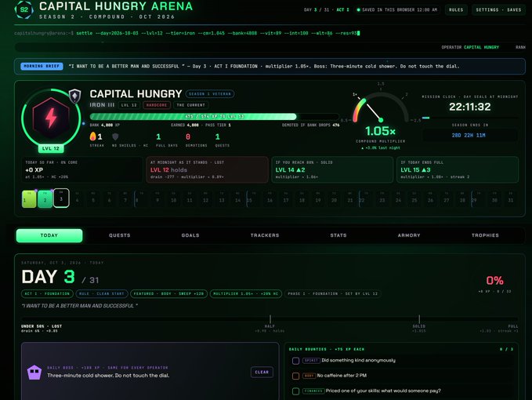Click the 'If today ends full' LVL 15 card

458,169
